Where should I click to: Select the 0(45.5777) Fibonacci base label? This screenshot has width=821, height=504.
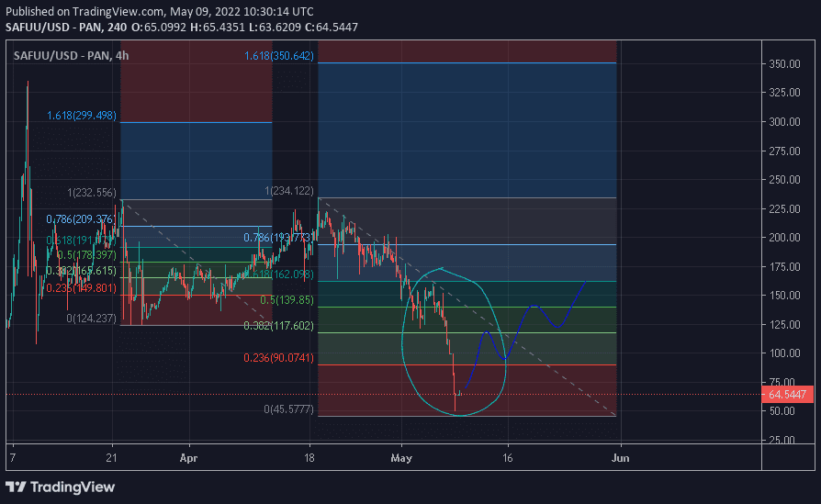pos(287,409)
